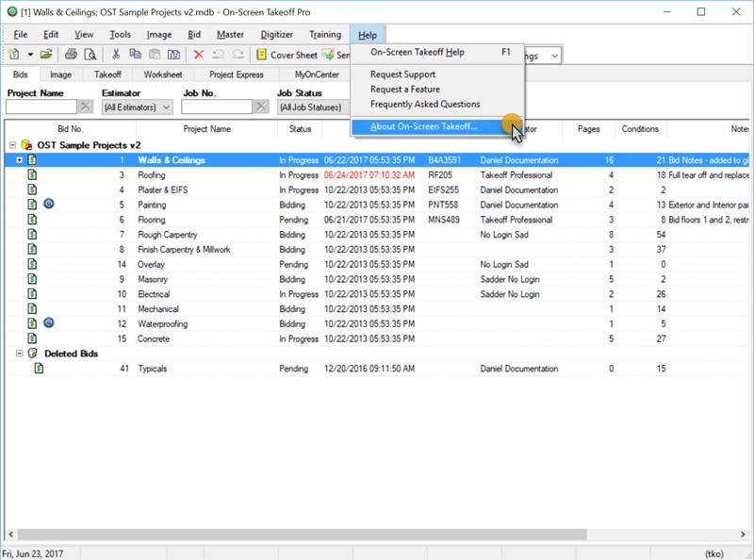The image size is (754, 560).
Task: Open the New Bid dropdown arrow
Action: (30, 55)
